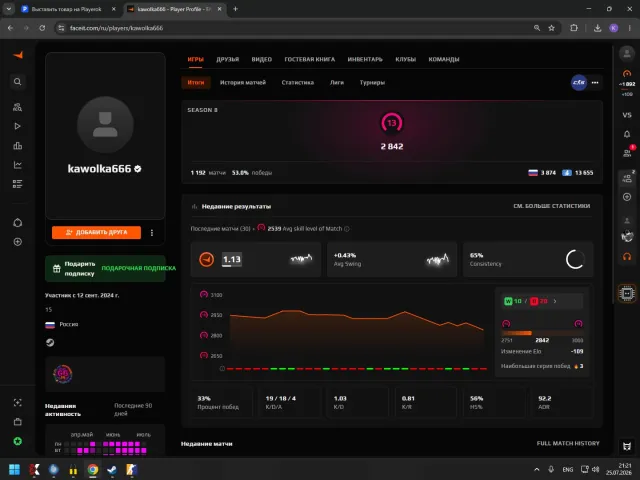Open the VS icon in right panel

[627, 115]
